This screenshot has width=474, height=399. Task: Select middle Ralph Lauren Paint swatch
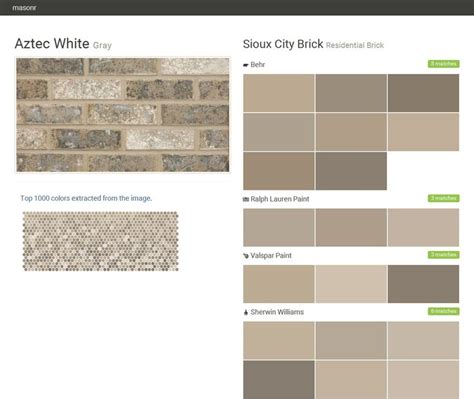point(351,227)
